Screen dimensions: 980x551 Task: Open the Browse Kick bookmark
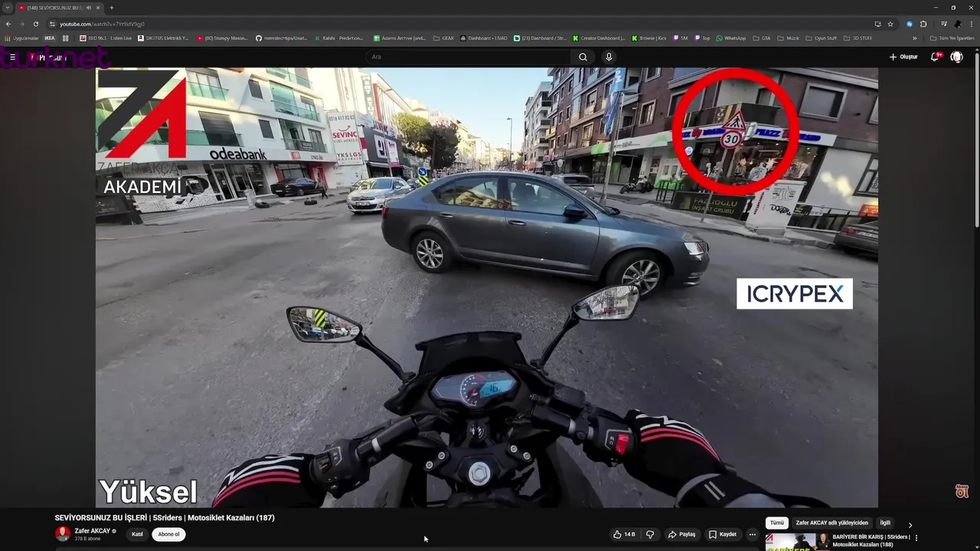(648, 37)
